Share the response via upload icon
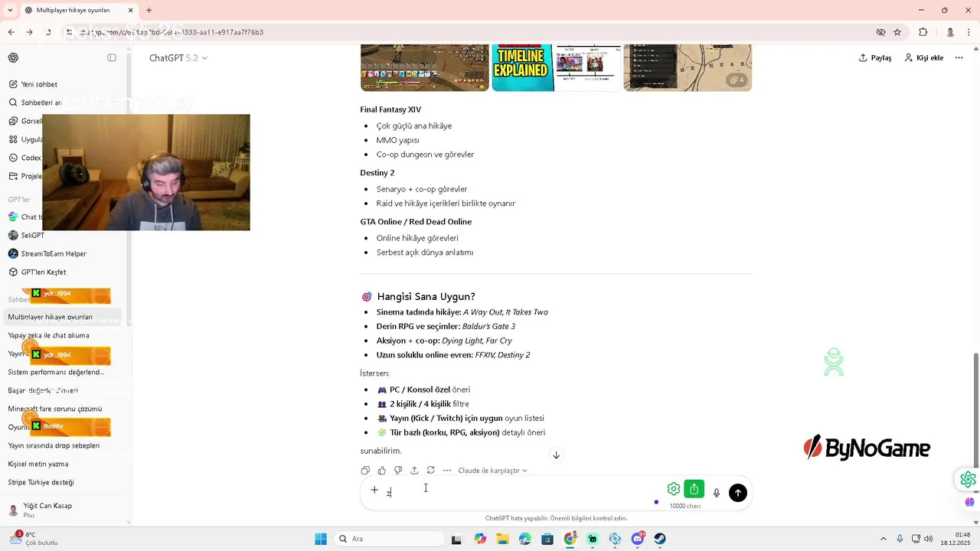This screenshot has width=980, height=551. click(414, 471)
